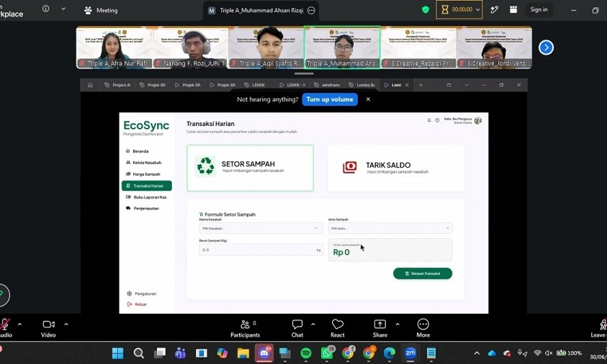
Task: Expand share options caret
Action: click(397, 324)
